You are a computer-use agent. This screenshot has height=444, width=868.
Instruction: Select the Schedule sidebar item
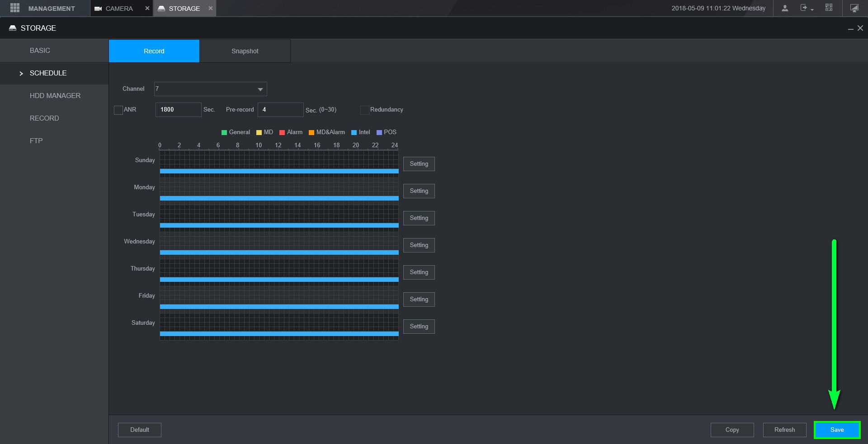coord(48,73)
